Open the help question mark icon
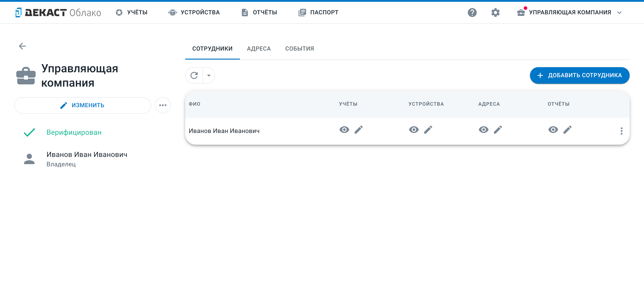Viewport: 644px width, 291px height. click(472, 13)
